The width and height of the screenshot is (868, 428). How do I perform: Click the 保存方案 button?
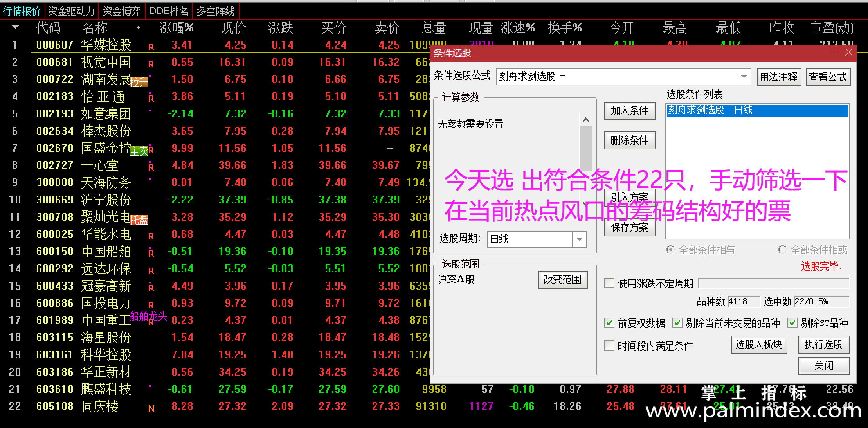point(630,227)
